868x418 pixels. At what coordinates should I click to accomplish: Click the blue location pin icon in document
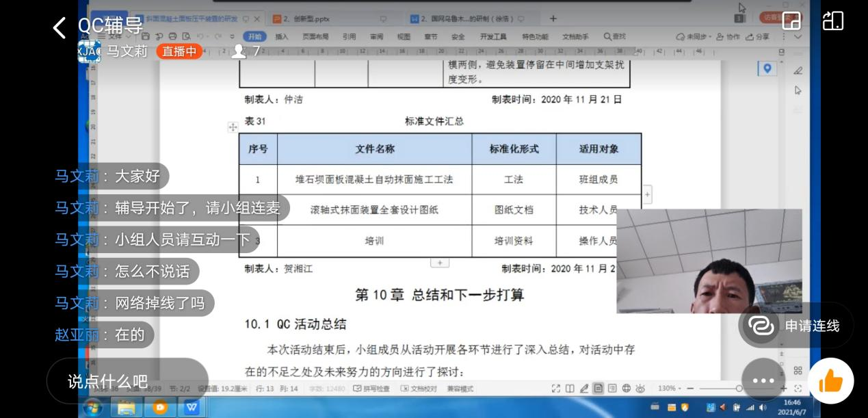pyautogui.click(x=767, y=68)
